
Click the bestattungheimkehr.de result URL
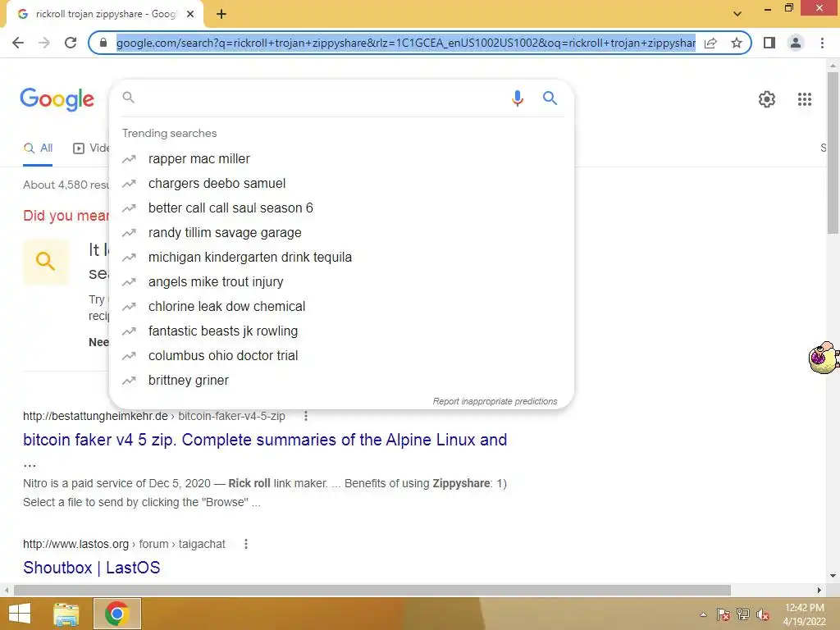[x=153, y=416]
